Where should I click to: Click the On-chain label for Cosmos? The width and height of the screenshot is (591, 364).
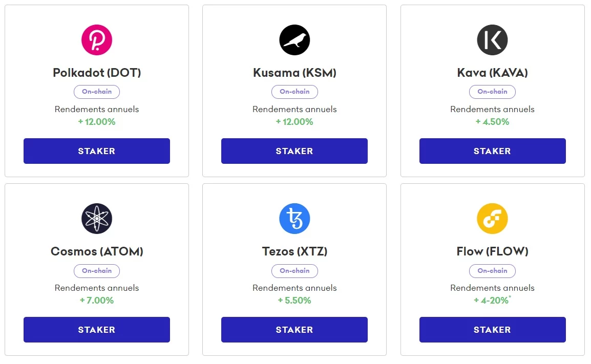[x=97, y=271]
